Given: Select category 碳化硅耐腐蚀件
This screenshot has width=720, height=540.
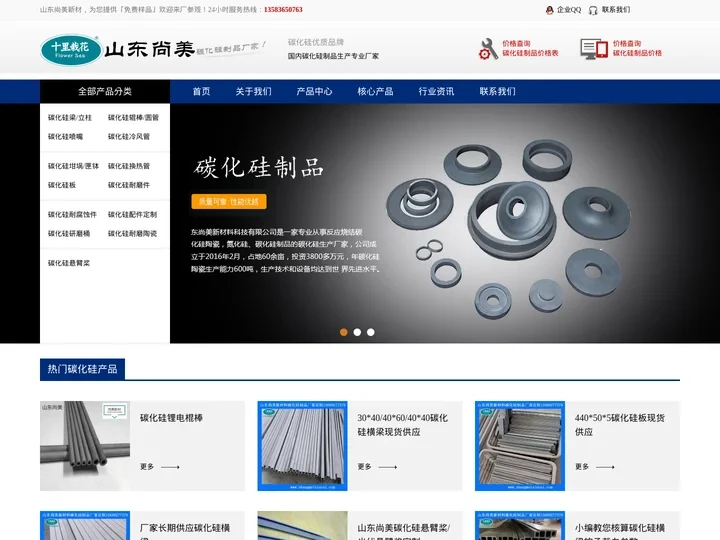Looking at the screenshot, I should click(72, 214).
